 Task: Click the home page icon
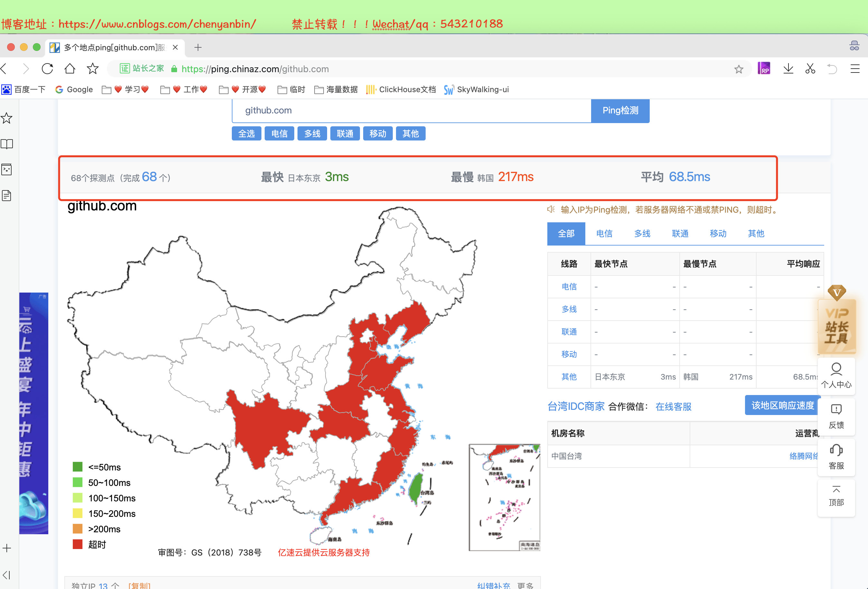coord(70,69)
